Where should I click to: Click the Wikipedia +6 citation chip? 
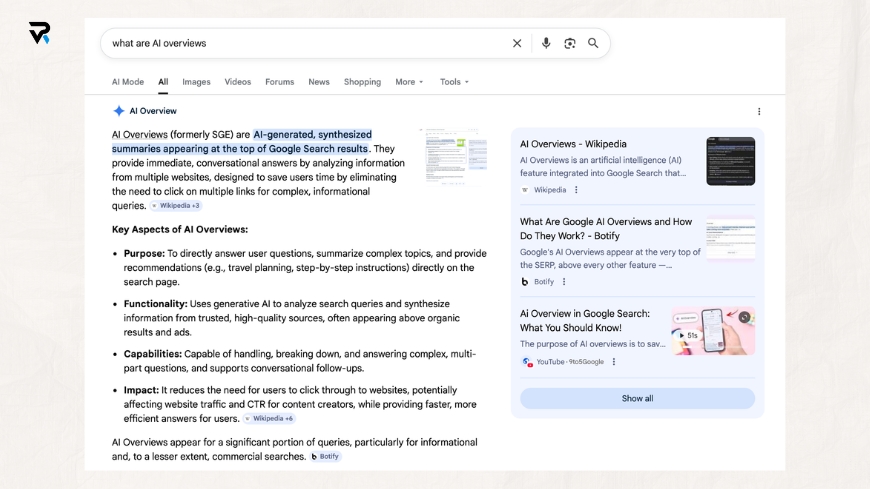[269, 419]
